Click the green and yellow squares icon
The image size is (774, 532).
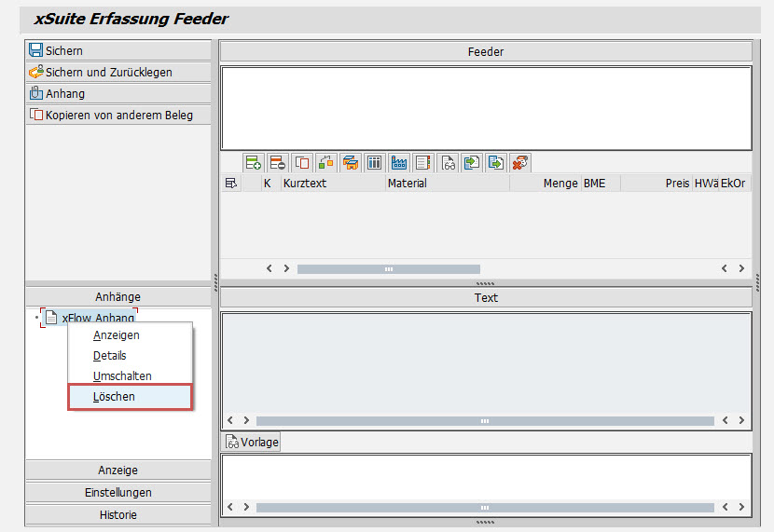coord(325,163)
